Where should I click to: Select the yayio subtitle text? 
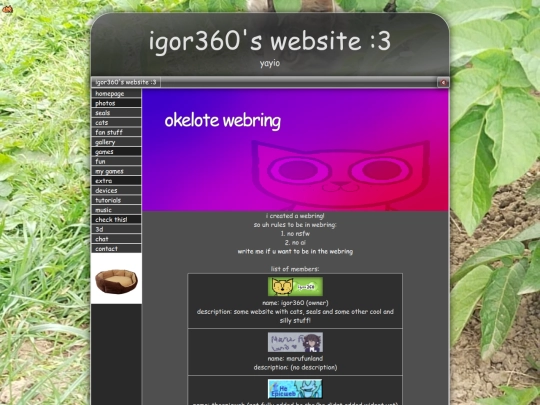[270, 63]
